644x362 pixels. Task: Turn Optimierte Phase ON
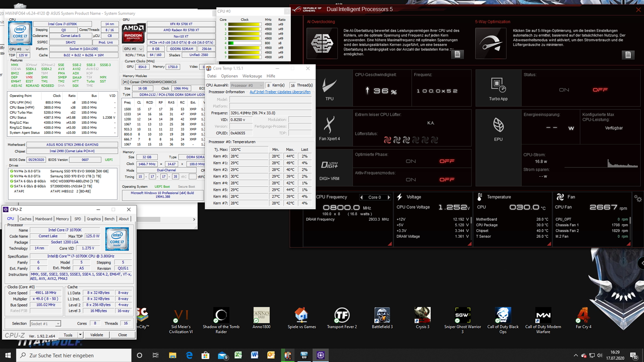411,161
